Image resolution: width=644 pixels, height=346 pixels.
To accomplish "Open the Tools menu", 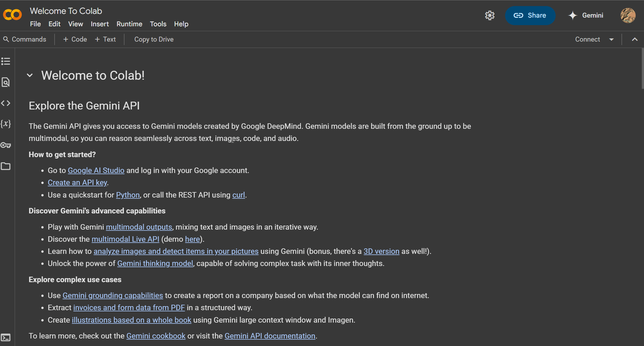I will (158, 24).
